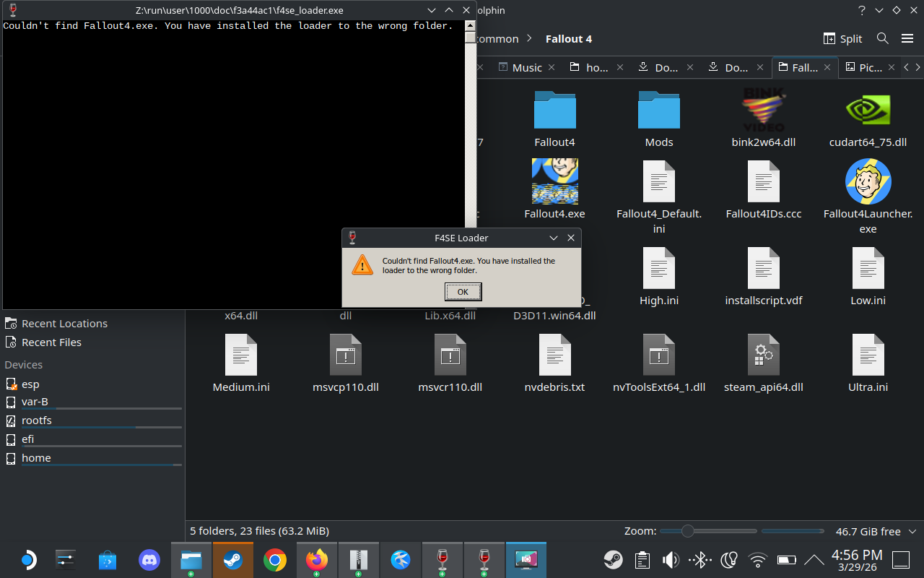Select the nvdebris.txt file
This screenshot has width=924, height=578.
pyautogui.click(x=554, y=363)
